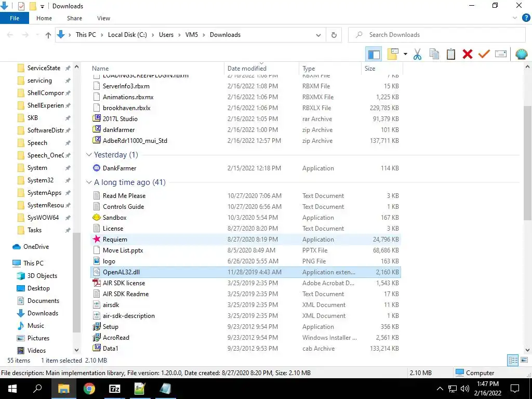The image size is (532, 399).
Task: Click the volume speaker tray icon
Action: click(465, 389)
